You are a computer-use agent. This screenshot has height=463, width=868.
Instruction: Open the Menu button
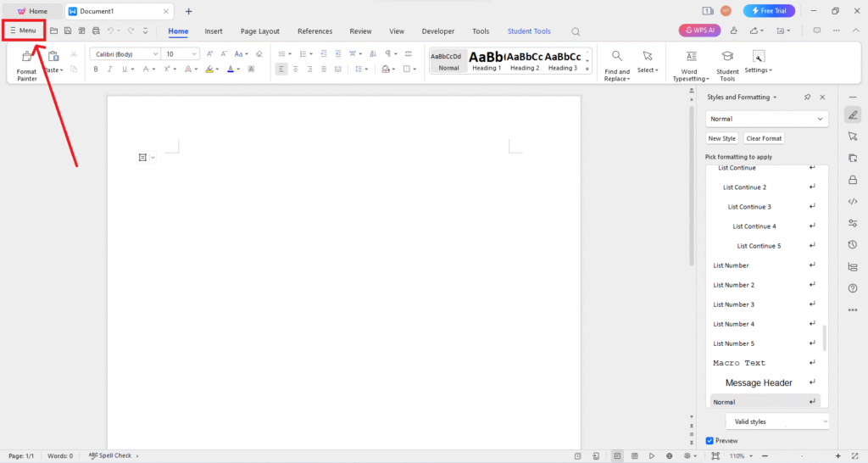(23, 31)
